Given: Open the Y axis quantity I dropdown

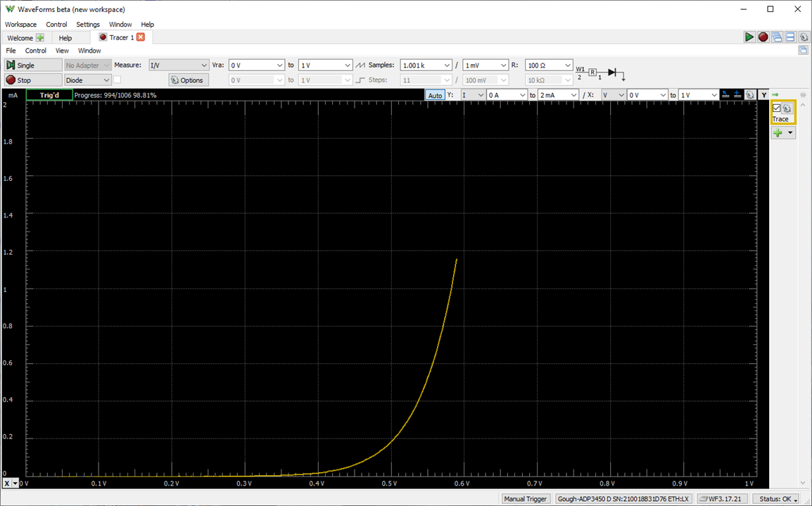Looking at the screenshot, I should pos(473,95).
